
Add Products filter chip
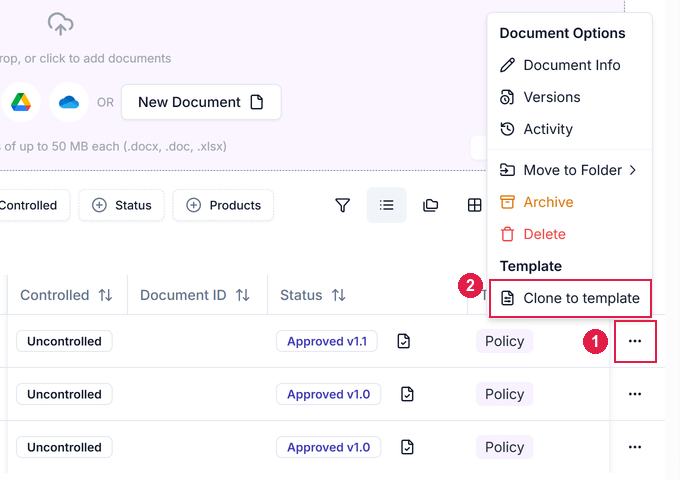pos(223,205)
